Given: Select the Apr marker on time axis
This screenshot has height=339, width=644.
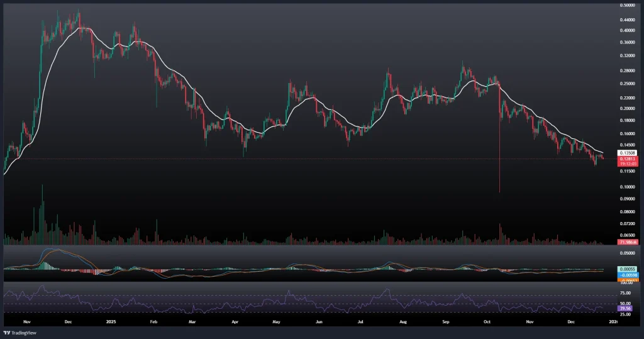Looking at the screenshot, I should (236, 320).
